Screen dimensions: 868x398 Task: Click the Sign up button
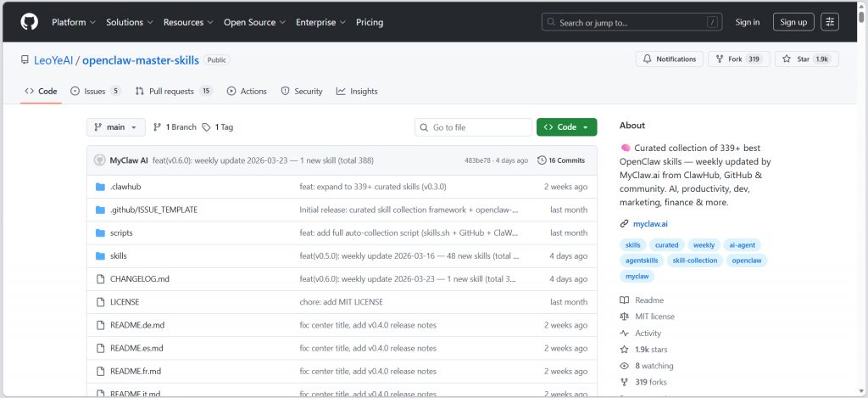793,22
